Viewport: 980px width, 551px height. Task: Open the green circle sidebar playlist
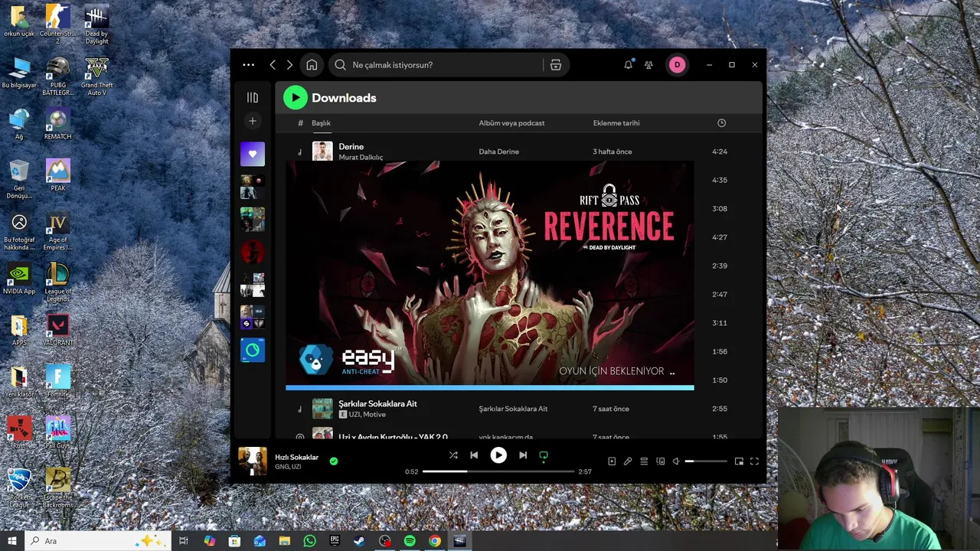click(x=252, y=350)
